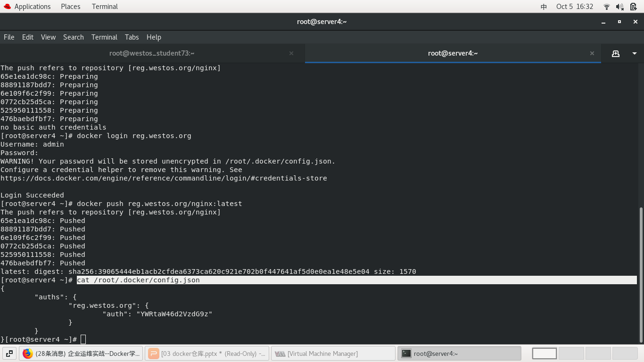
Task: Click the Red Hat logo icon
Action: click(x=7, y=7)
